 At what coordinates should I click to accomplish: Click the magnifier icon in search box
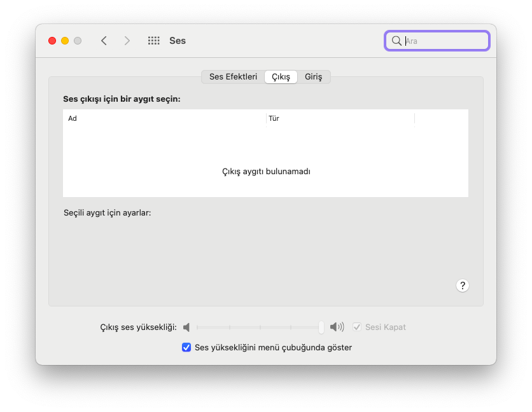[396, 41]
